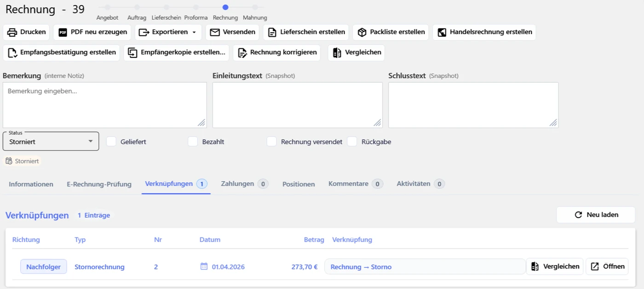Click the reload icon on Neu laden

click(579, 215)
